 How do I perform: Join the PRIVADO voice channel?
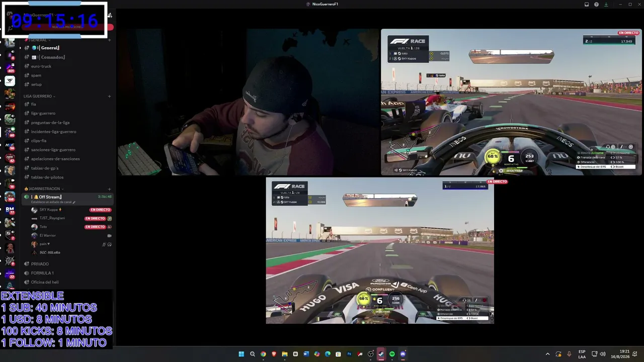tap(68, 264)
